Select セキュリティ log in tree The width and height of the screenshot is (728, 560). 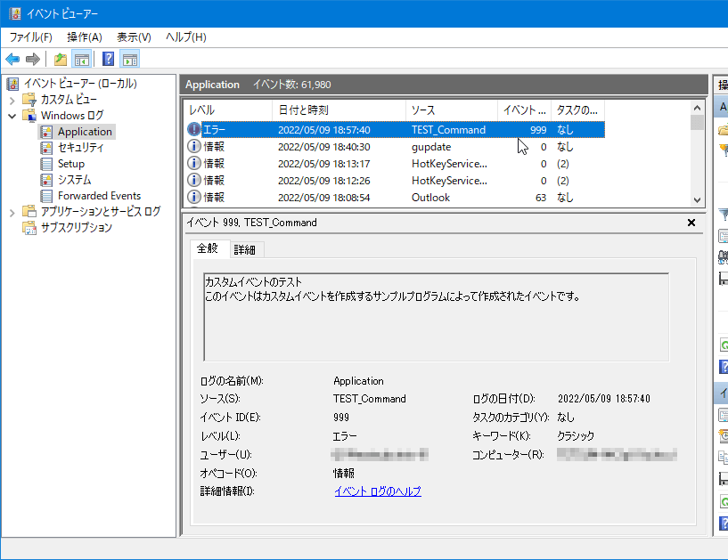tap(80, 148)
